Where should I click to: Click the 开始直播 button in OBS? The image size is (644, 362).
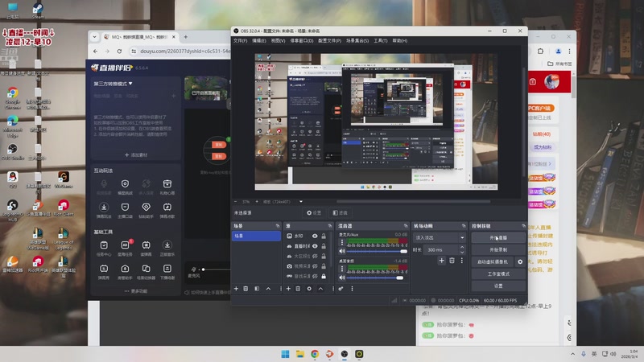(x=498, y=237)
